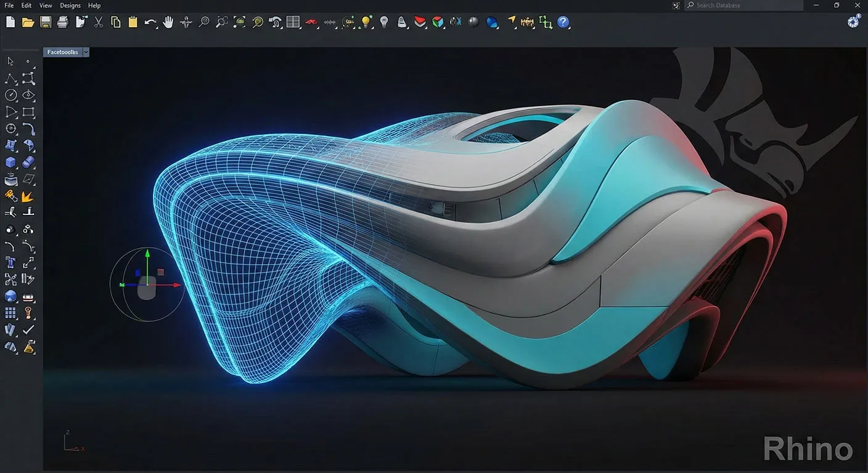
Task: Click the Rhinoceros icon in the top-right corner
Action: pyautogui.click(x=853, y=21)
